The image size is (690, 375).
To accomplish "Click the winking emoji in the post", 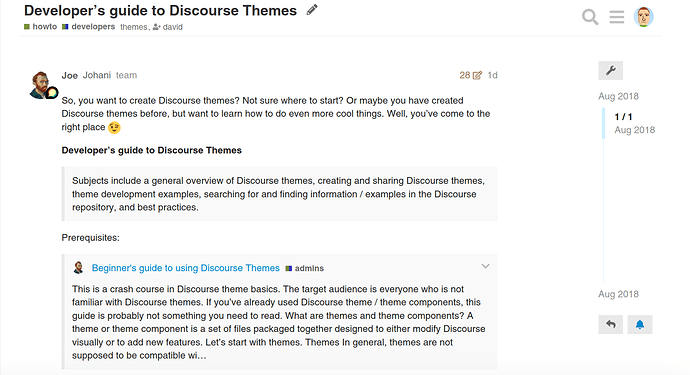I will [114, 128].
